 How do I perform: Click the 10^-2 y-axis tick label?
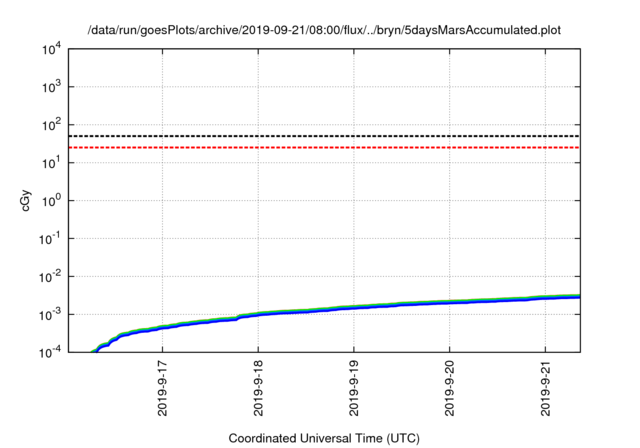pos(51,277)
